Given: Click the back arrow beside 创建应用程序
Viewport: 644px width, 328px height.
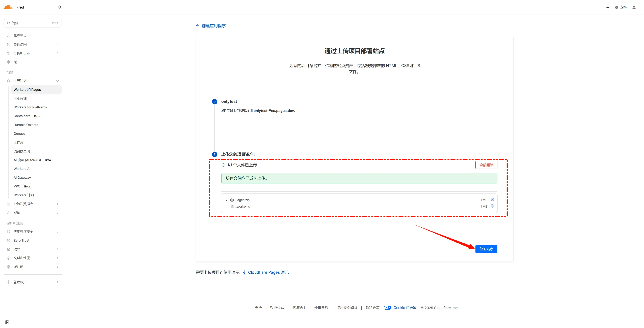Looking at the screenshot, I should pos(198,26).
